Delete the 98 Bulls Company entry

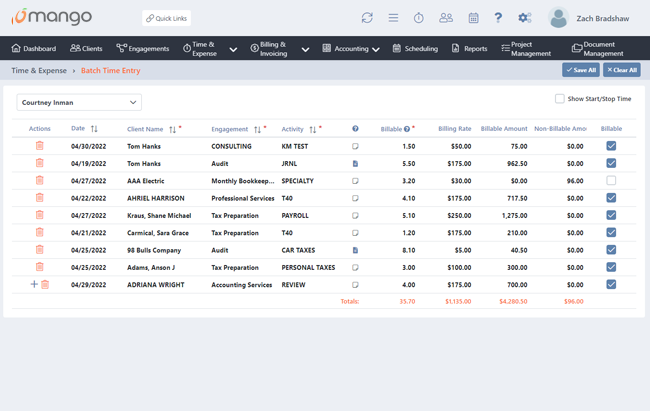tap(39, 250)
